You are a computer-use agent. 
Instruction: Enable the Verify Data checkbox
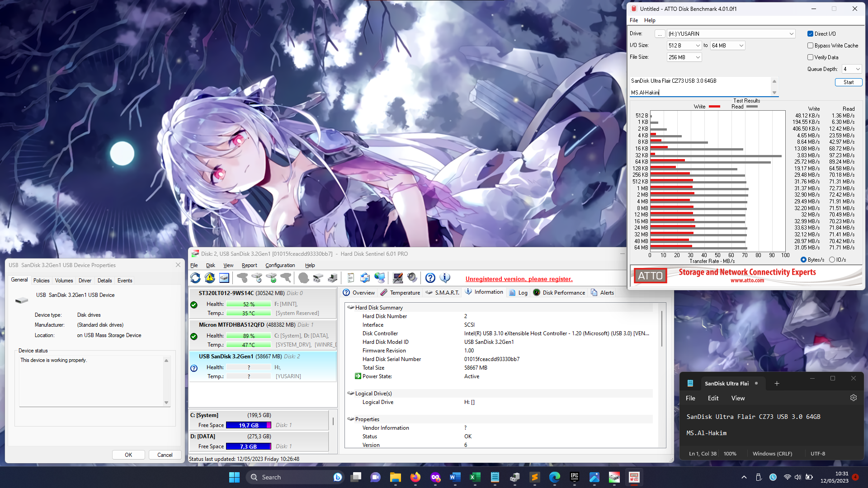[x=810, y=57]
